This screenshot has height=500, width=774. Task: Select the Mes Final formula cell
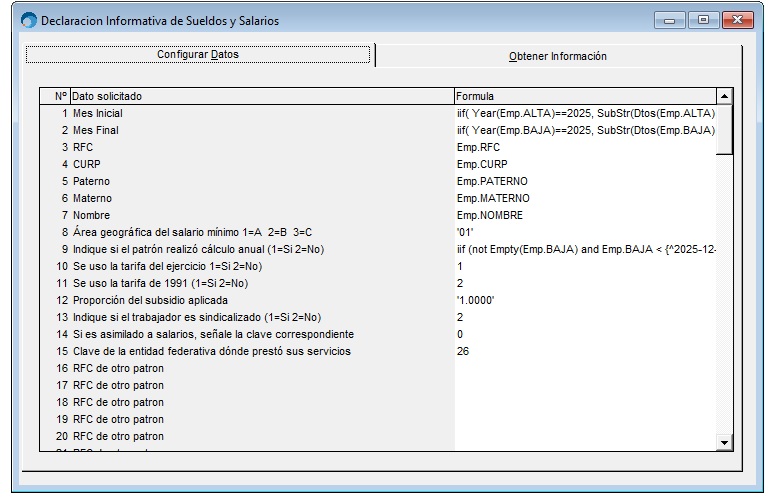[x=585, y=130]
